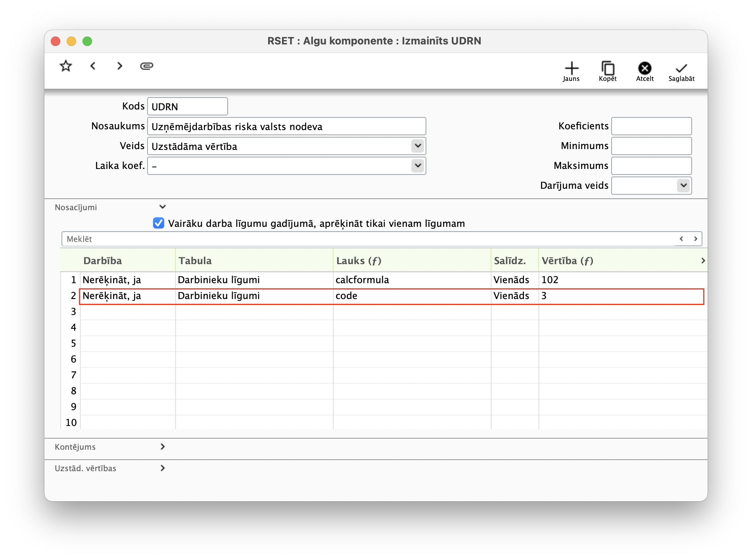The width and height of the screenshot is (752, 560).
Task: Open attachments via paperclip icon
Action: 147,66
